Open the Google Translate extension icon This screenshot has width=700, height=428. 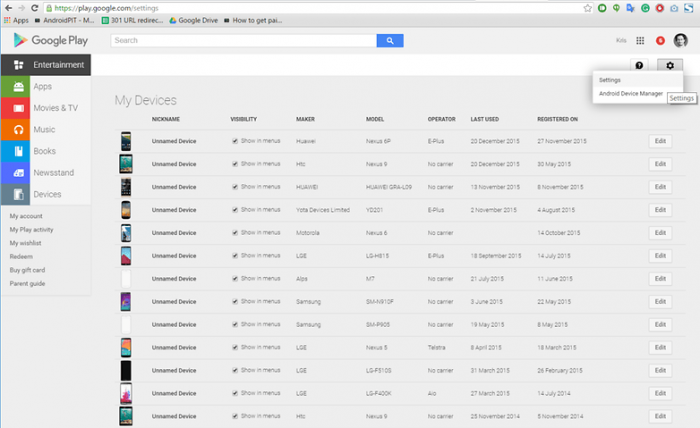(x=631, y=8)
